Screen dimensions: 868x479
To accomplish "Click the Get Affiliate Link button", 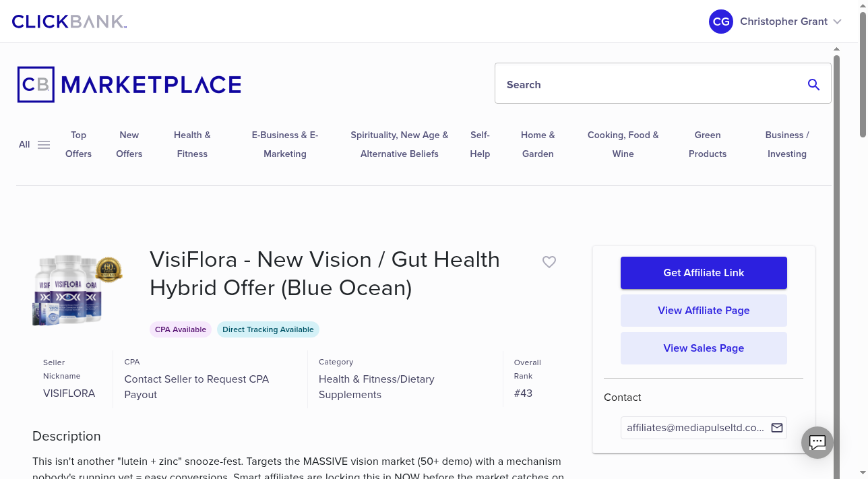I will [704, 273].
